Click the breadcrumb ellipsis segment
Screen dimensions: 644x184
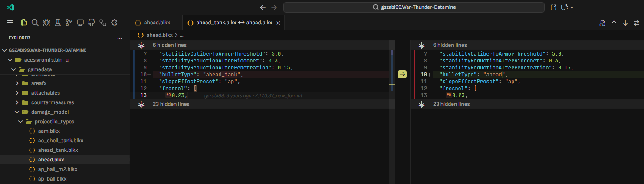tap(181, 35)
